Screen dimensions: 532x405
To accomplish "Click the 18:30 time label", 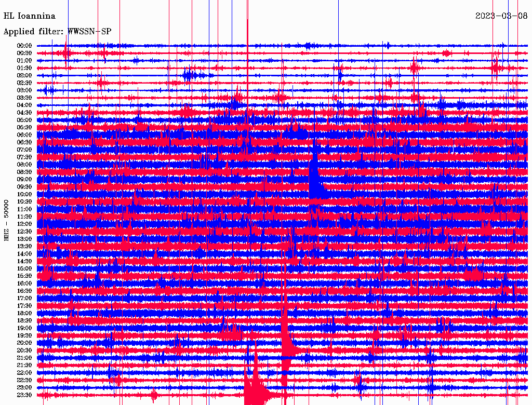I will (x=24, y=320).
